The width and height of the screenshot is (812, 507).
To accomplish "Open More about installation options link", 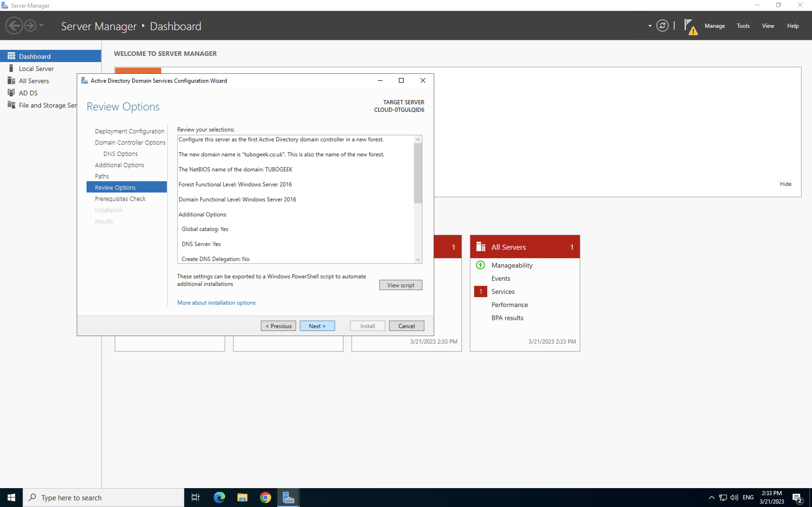I will [216, 303].
